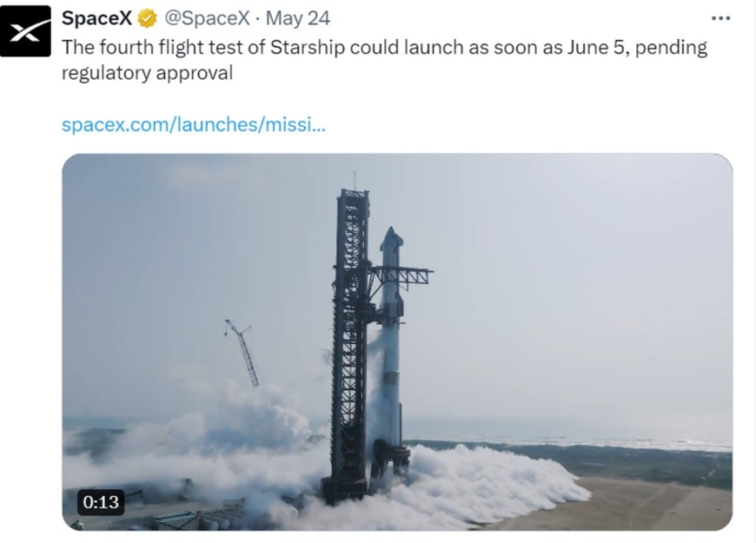Click the "regulatory approval" text line
756x543 pixels.
click(147, 73)
